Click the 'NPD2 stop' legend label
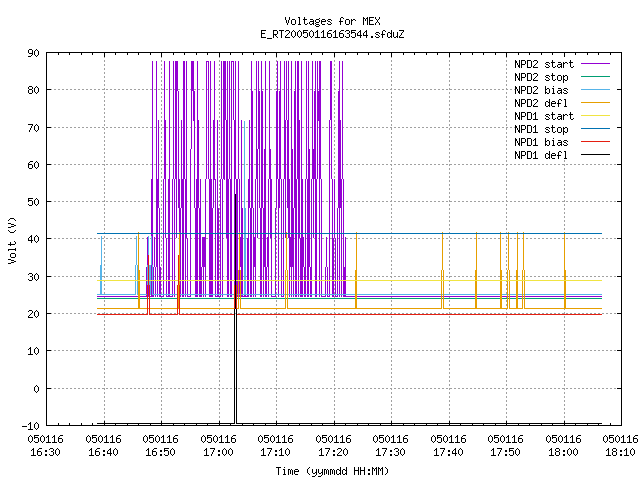 pos(541,77)
